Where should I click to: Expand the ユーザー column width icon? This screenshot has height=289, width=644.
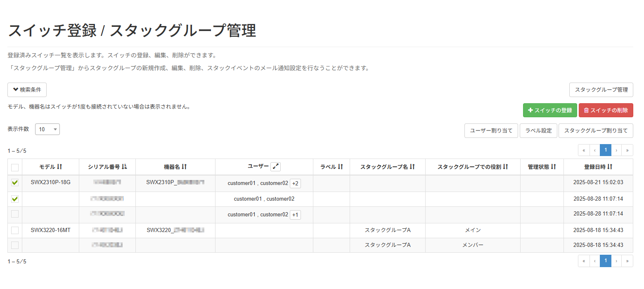click(275, 167)
